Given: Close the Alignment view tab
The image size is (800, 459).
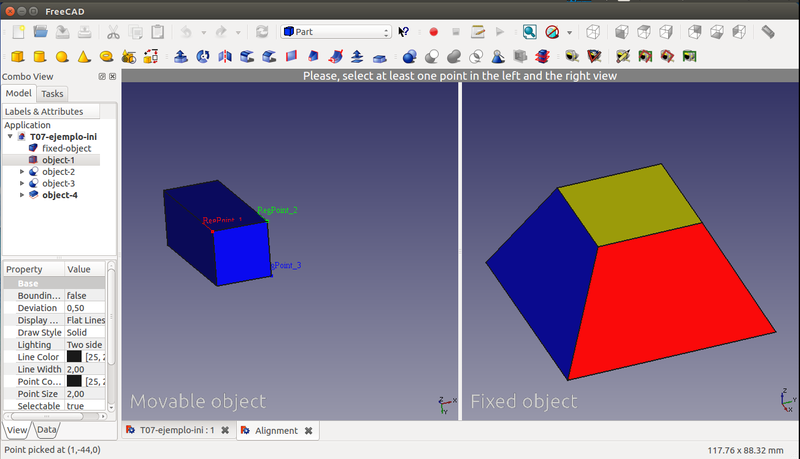Looking at the screenshot, I should (309, 430).
